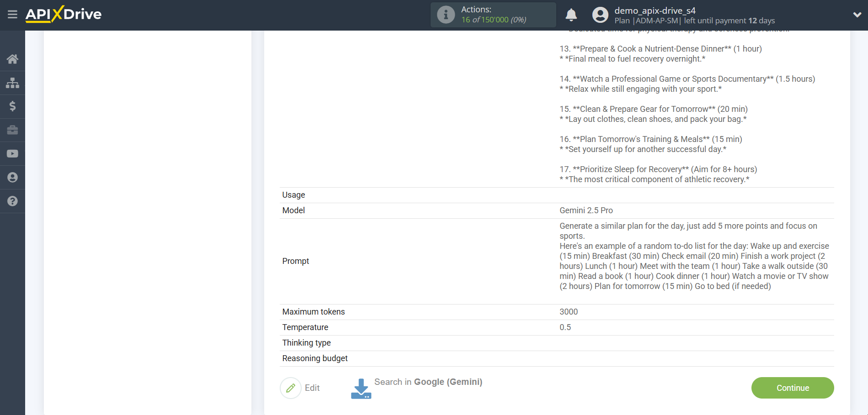868x415 pixels.
Task: Expand the account menu chevron
Action: tap(857, 14)
